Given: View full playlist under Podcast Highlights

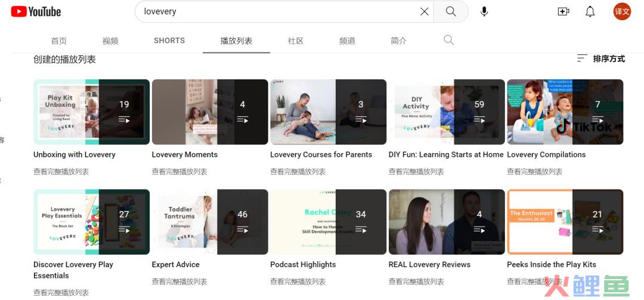Looking at the screenshot, I should point(298,282).
